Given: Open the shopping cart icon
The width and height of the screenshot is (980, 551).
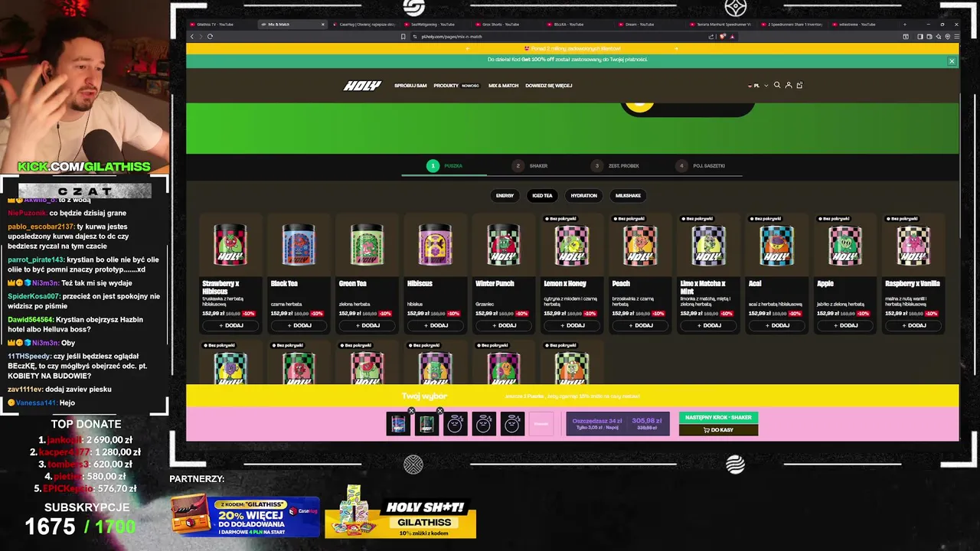Looking at the screenshot, I should pos(799,85).
